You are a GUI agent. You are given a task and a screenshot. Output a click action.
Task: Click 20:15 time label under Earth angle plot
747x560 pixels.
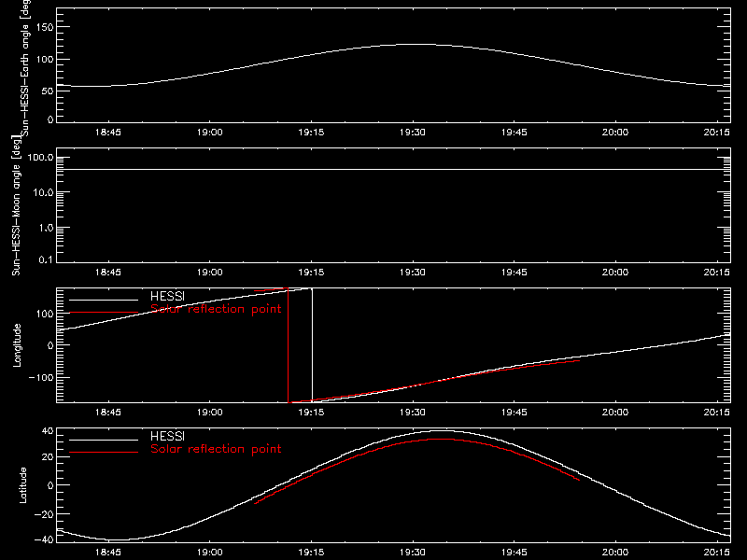pos(716,133)
